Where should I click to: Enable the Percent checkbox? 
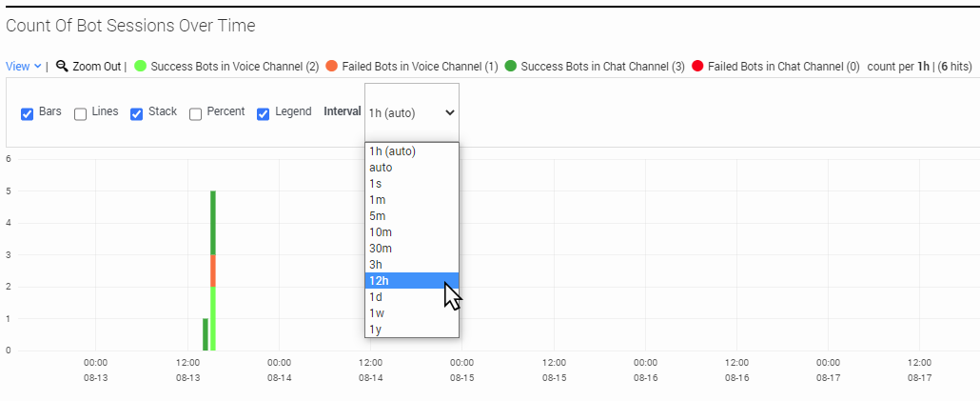(x=196, y=113)
